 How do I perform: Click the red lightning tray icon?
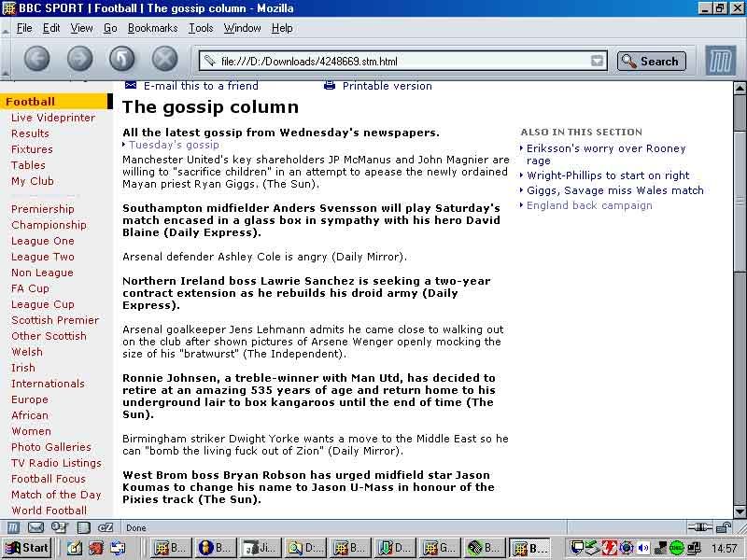tap(610, 548)
